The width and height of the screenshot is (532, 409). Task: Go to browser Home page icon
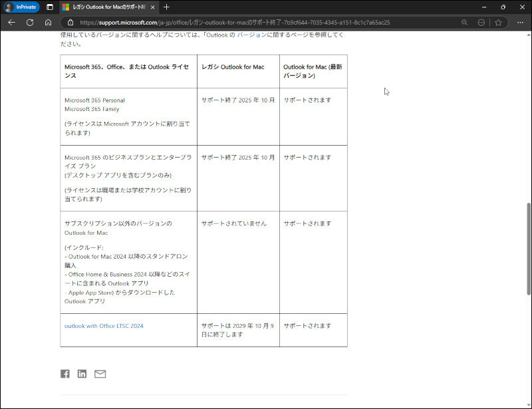[48, 23]
